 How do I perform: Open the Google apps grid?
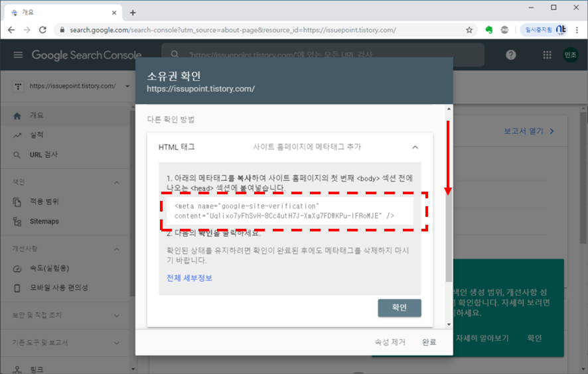pos(547,55)
